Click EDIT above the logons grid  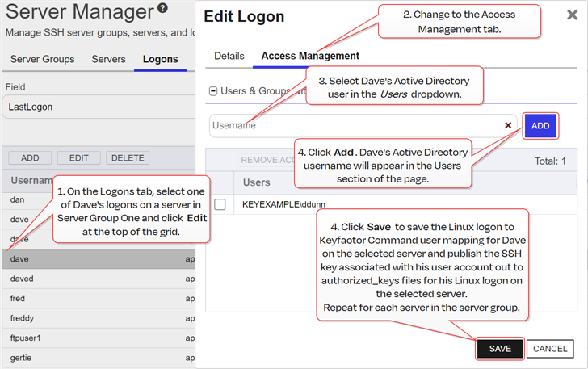(78, 158)
